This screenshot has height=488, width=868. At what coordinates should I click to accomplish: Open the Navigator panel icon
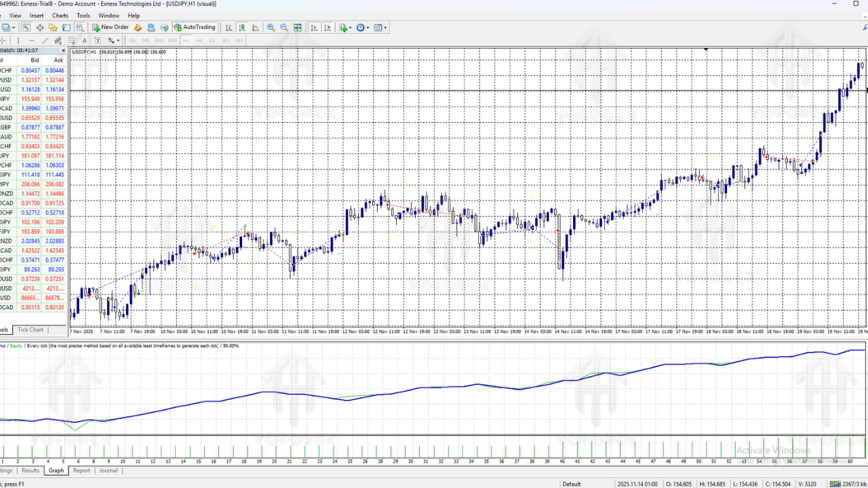pyautogui.click(x=53, y=28)
